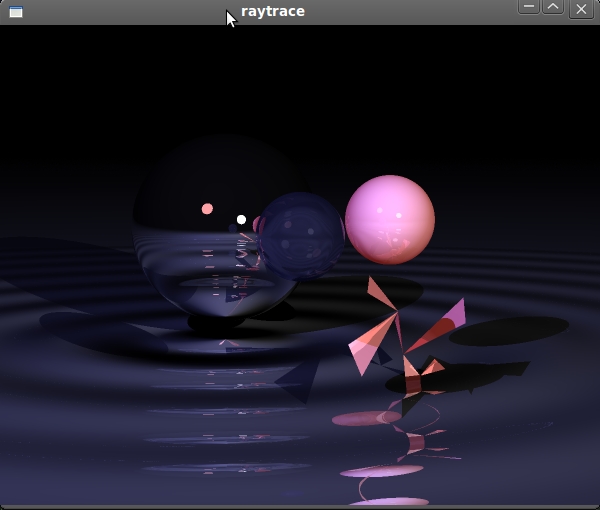Maximize the raytrace window
Image resolution: width=600 pixels, height=510 pixels.
tap(553, 8)
